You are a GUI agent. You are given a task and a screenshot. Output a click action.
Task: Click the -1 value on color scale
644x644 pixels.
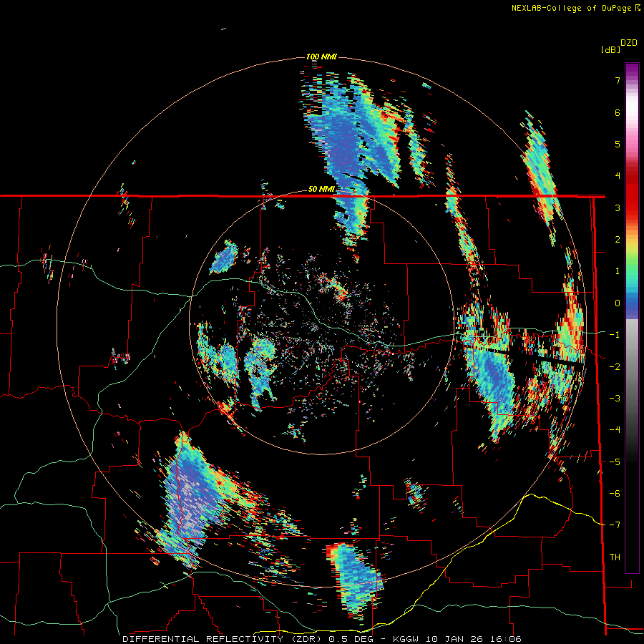point(615,335)
